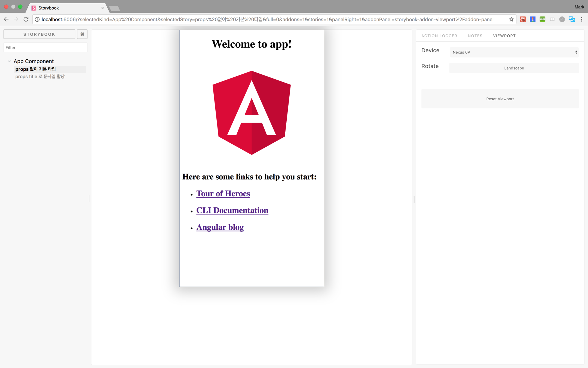Open the Notes addon tab
The width and height of the screenshot is (588, 368).
point(475,36)
